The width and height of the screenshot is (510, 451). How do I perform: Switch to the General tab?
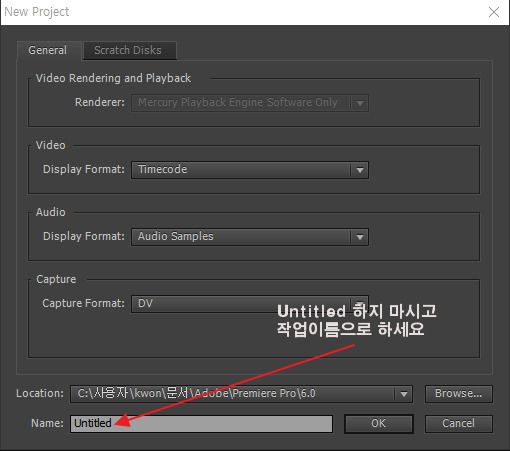pyautogui.click(x=48, y=50)
